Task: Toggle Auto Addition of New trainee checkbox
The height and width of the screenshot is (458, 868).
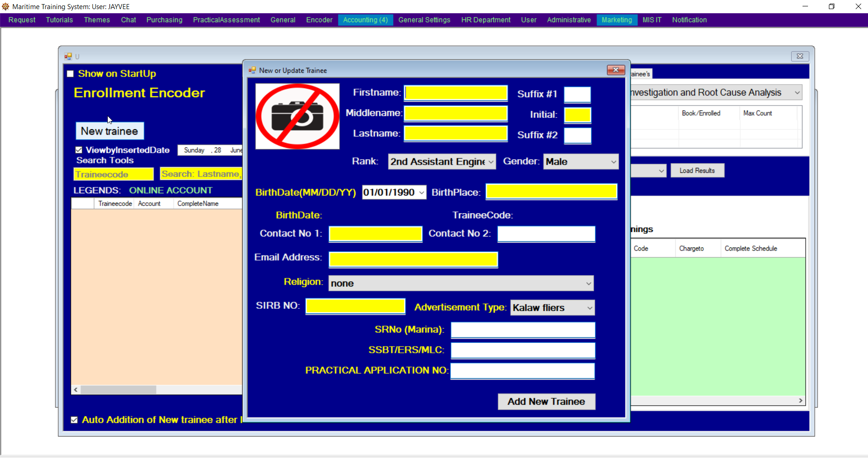Action: [74, 420]
